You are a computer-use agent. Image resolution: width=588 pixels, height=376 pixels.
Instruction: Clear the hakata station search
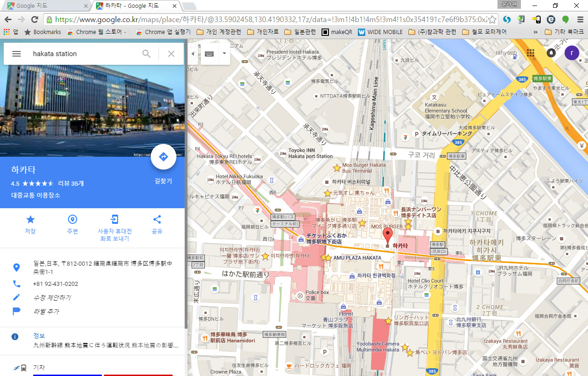[x=171, y=54]
